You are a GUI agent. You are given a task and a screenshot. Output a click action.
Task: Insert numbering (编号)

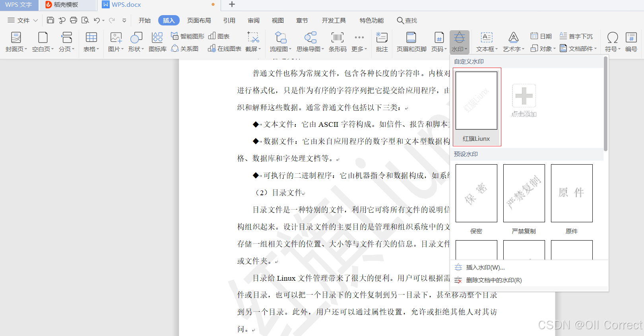click(x=631, y=42)
